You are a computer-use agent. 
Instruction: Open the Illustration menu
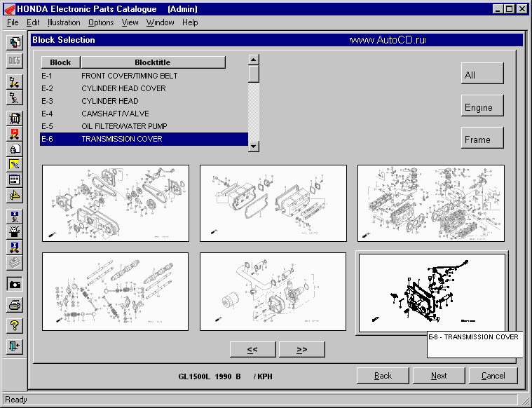click(x=64, y=22)
